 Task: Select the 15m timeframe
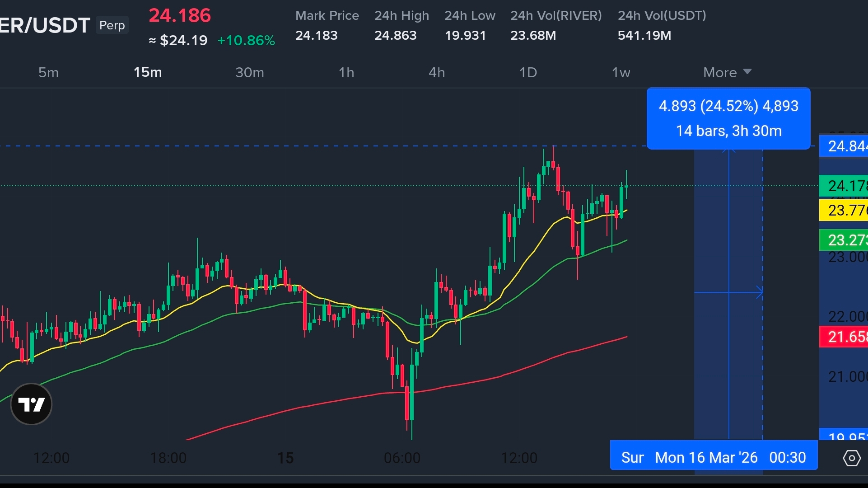click(x=148, y=72)
